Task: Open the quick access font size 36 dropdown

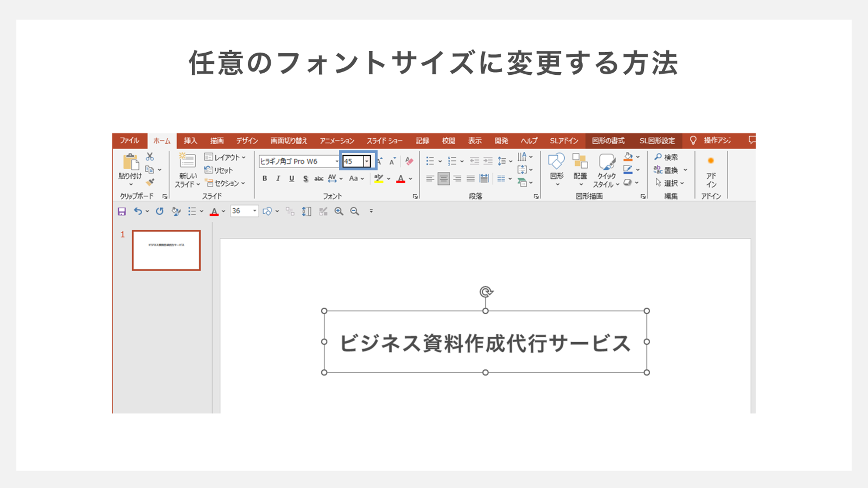Action: (255, 211)
